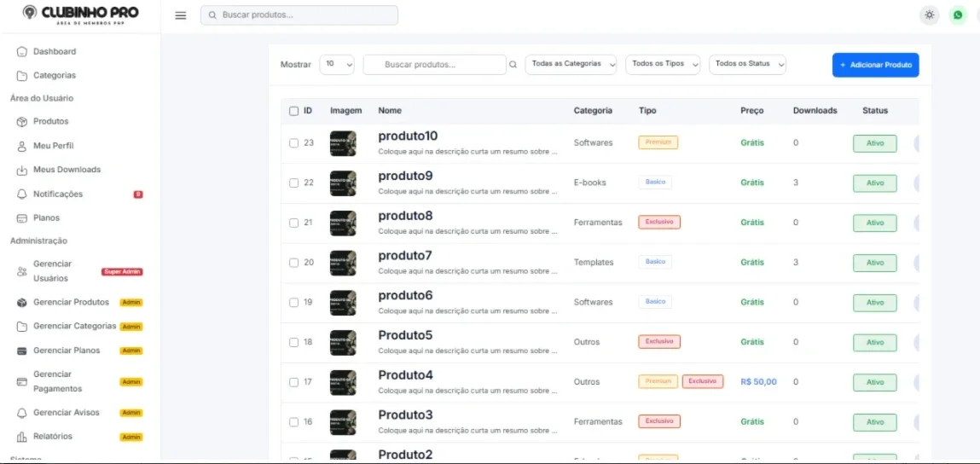Check the box for Produto5 row

tap(293, 343)
